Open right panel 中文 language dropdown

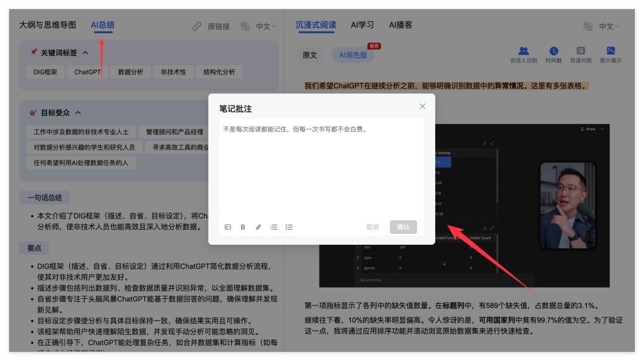(609, 26)
